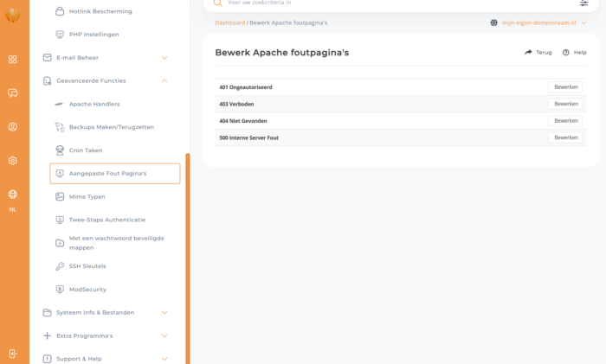Expand the Systeem Info & Bestanden chevron
The height and width of the screenshot is (364, 606).
164,313
